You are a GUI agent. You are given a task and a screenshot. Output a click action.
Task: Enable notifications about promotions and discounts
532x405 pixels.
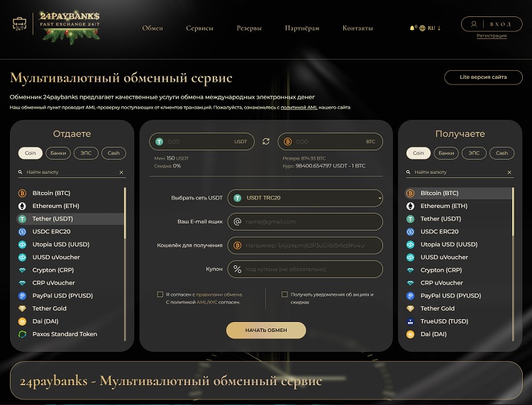tap(284, 294)
